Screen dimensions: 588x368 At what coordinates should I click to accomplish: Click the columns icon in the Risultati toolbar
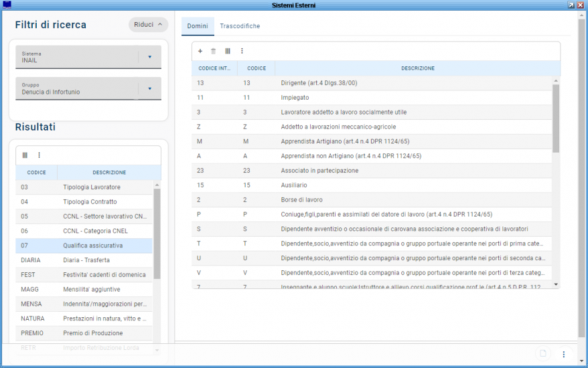[25, 155]
